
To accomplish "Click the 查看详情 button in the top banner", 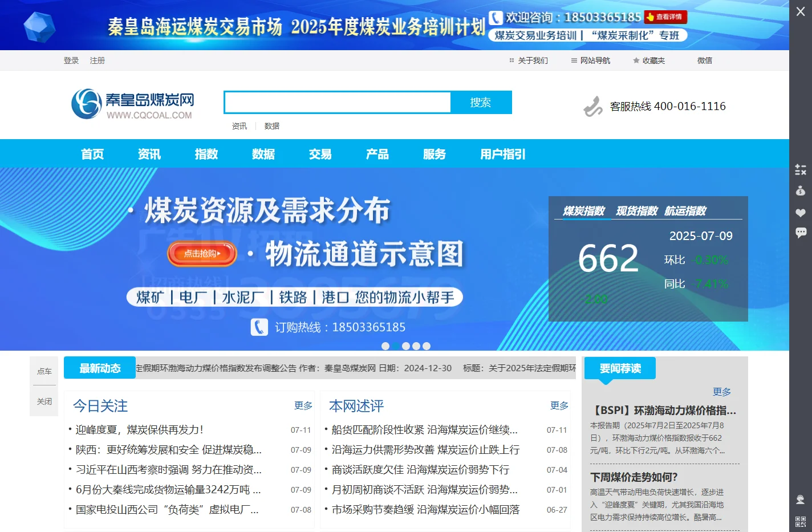I will coord(665,17).
